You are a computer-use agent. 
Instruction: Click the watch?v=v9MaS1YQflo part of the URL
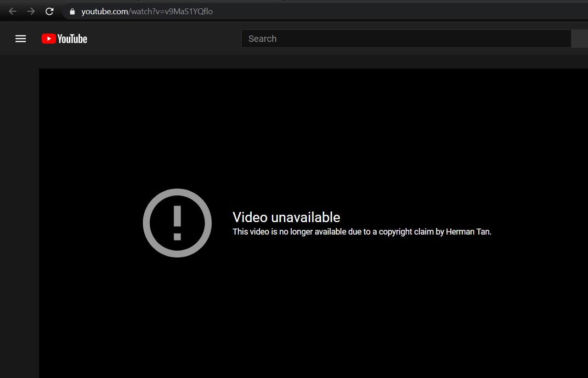[172, 11]
